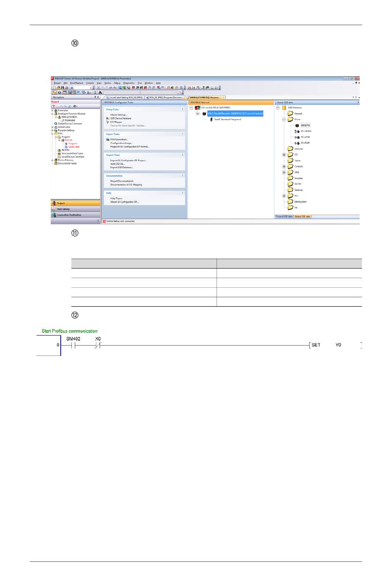Expand the Controls folder node

(284, 166)
